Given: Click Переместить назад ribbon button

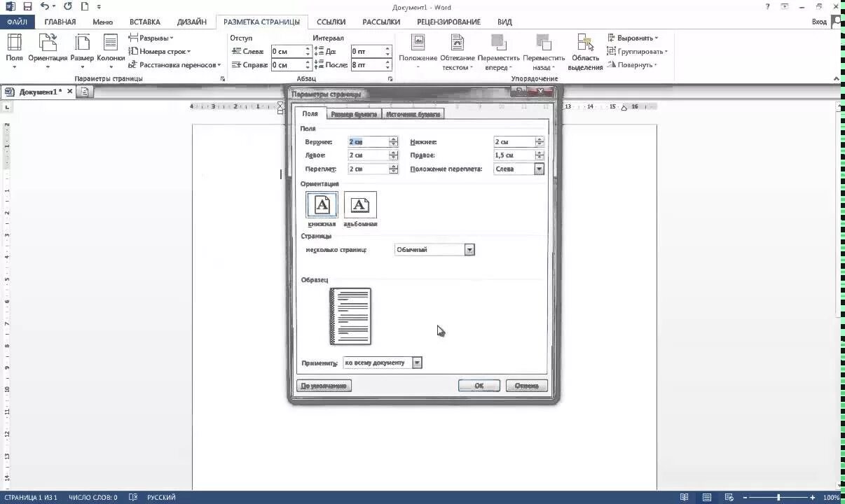Looking at the screenshot, I should [543, 50].
